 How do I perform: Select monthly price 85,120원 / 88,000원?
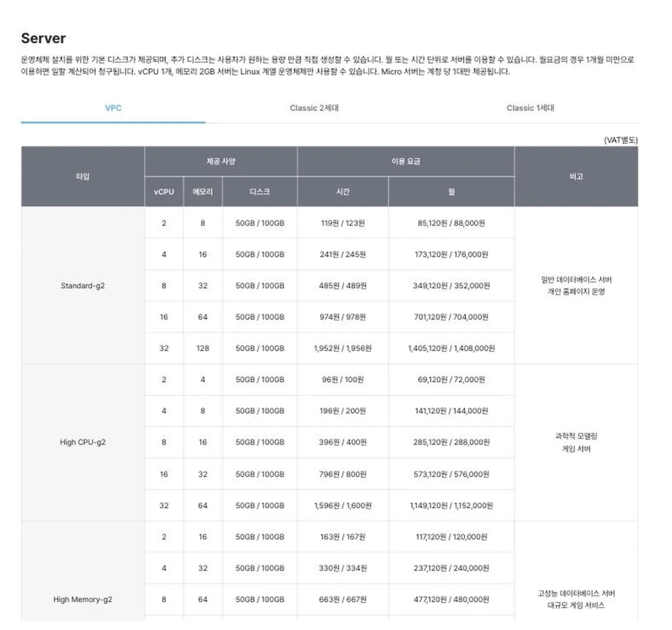coord(451,223)
